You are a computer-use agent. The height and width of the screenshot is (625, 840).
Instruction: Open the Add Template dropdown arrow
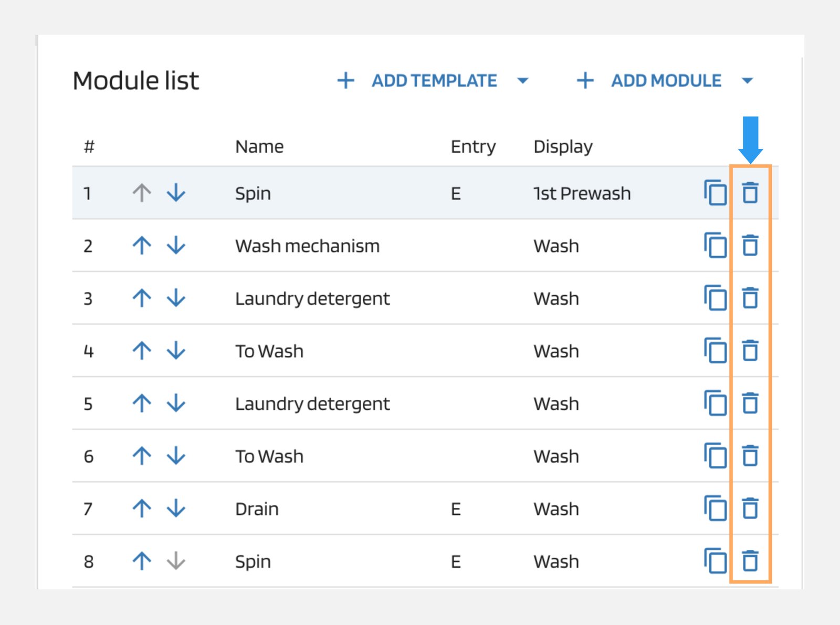pos(522,81)
